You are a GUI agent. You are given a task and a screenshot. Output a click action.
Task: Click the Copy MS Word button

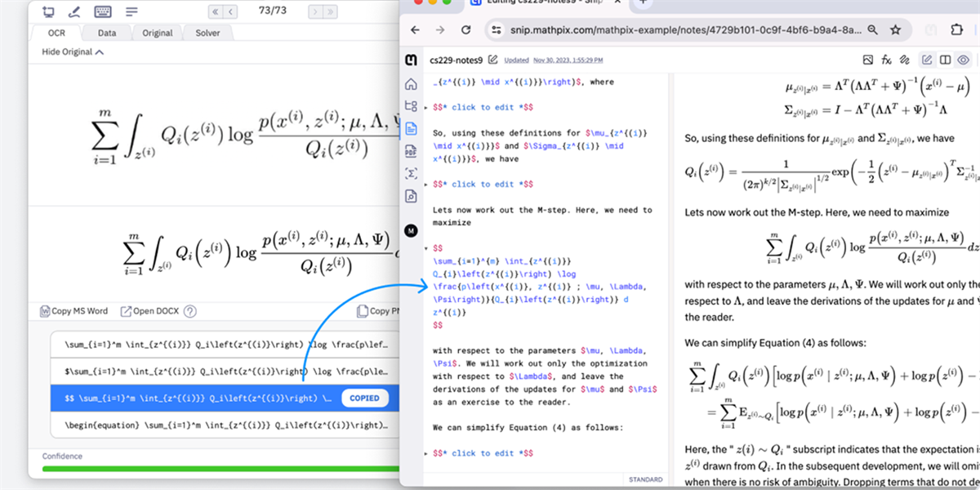coord(73,311)
